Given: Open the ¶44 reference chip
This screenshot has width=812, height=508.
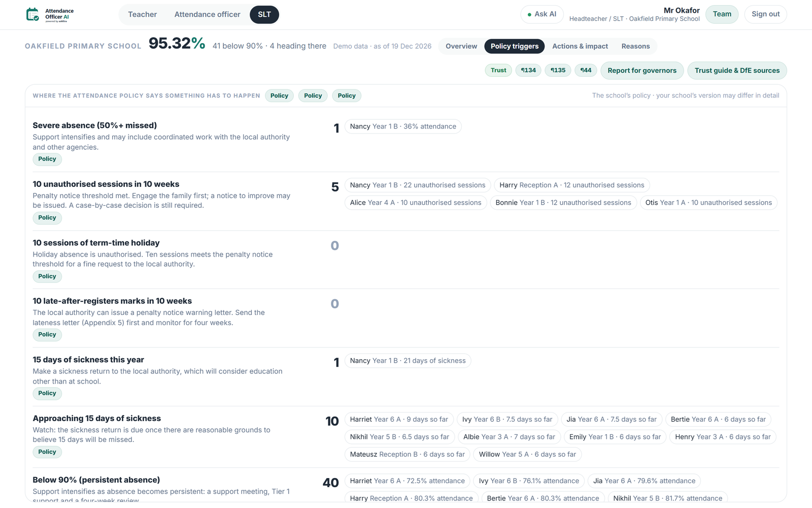Looking at the screenshot, I should tap(586, 70).
